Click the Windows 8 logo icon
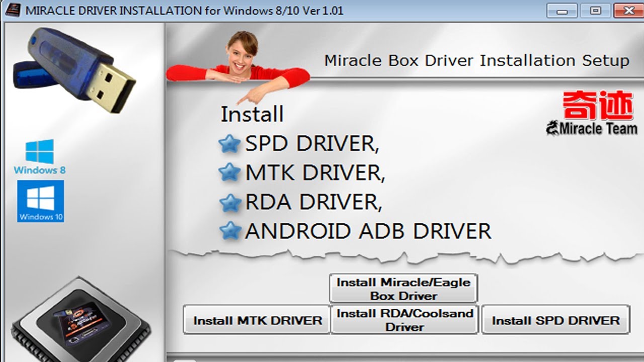644x362 pixels. coord(40,157)
